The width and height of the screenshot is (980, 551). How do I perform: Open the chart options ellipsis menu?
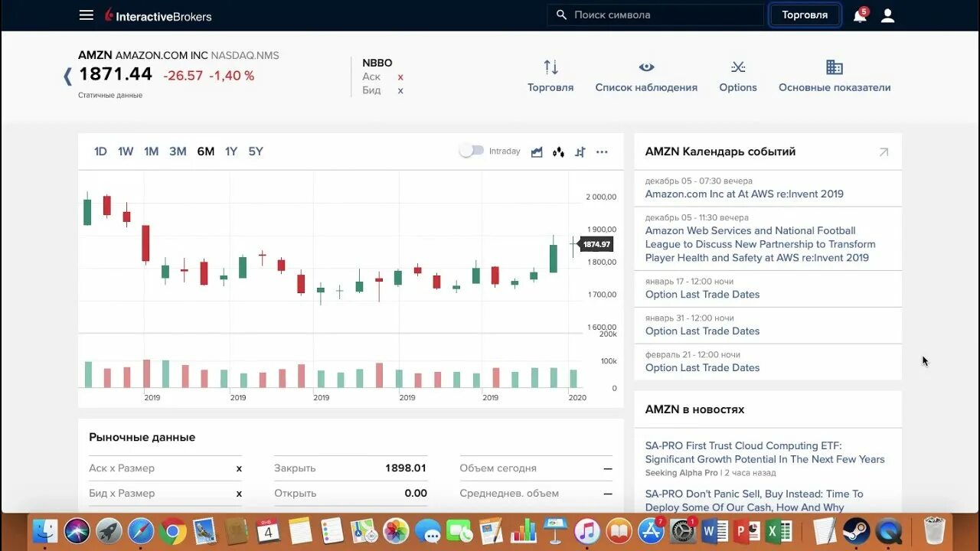[x=602, y=152]
